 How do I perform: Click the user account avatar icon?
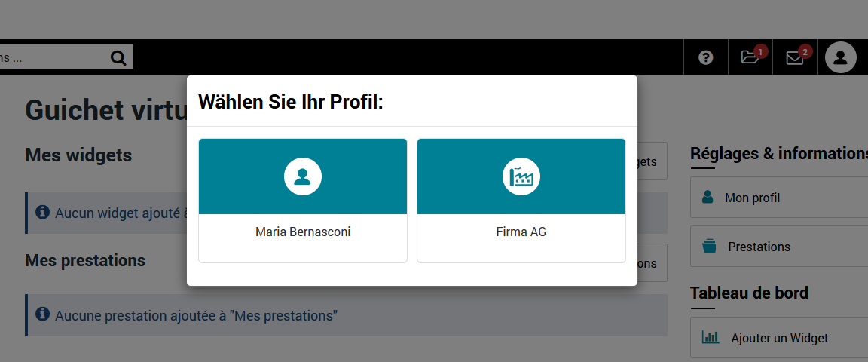(841, 57)
